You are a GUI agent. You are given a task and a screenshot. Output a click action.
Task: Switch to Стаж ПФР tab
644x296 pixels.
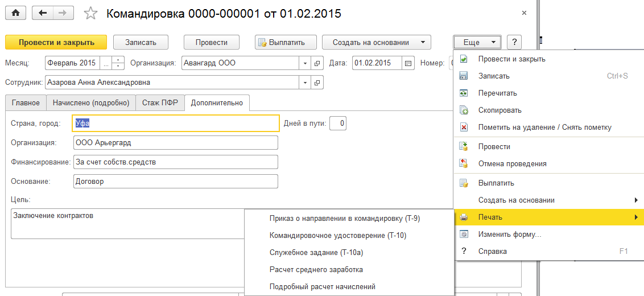[x=160, y=103]
